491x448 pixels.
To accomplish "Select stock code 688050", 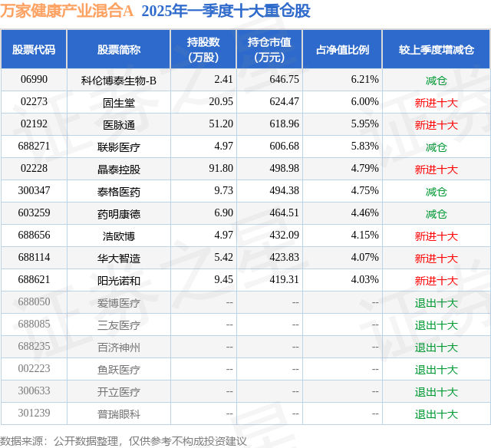I will (x=34, y=301).
